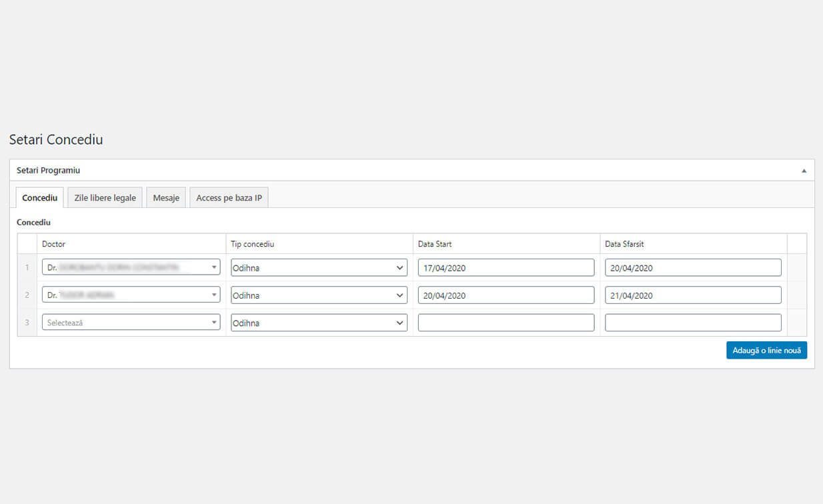Viewport: 823px width, 504px height.
Task: Open Tip concediu dropdown in row 3
Action: click(319, 323)
